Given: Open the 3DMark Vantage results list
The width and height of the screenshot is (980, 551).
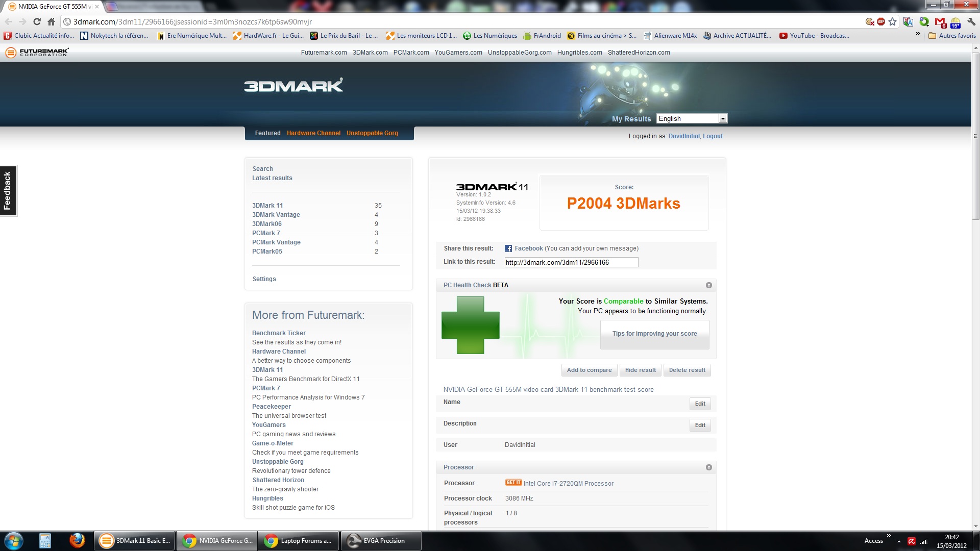Looking at the screenshot, I should tap(276, 215).
